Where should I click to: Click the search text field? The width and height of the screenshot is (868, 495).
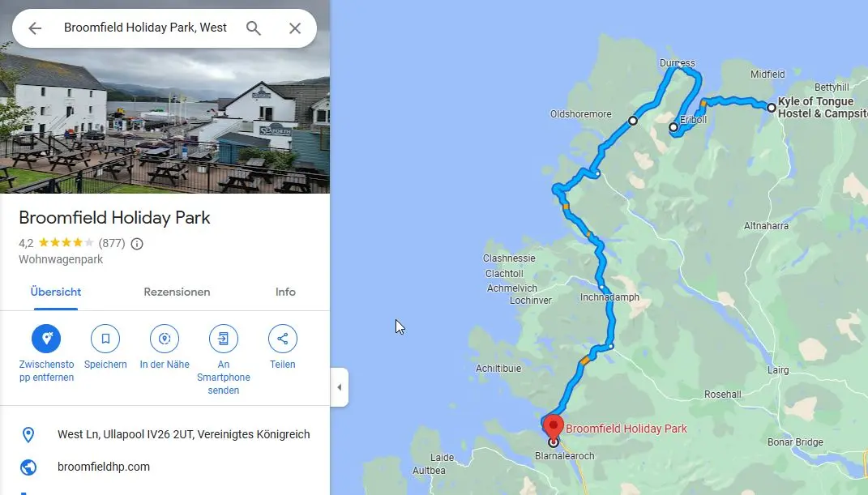pos(146,28)
